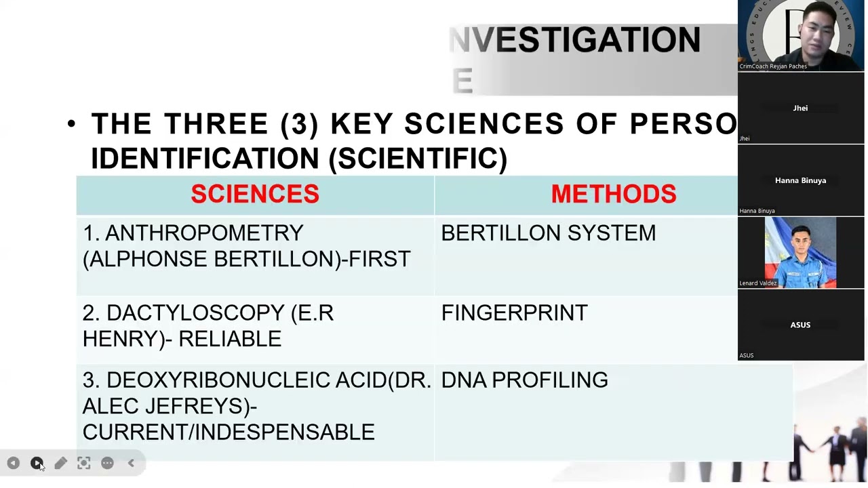The image size is (868, 488).
Task: Click the DNA PROFILING cell
Action: click(614, 413)
